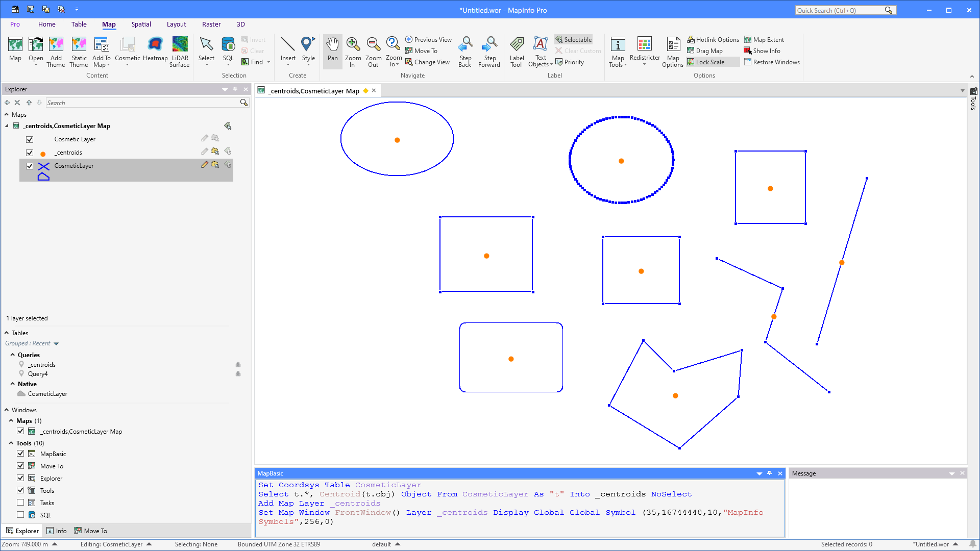Open the Grouped : Recent dropdown
Viewport: 980px width, 551px height.
click(x=56, y=343)
